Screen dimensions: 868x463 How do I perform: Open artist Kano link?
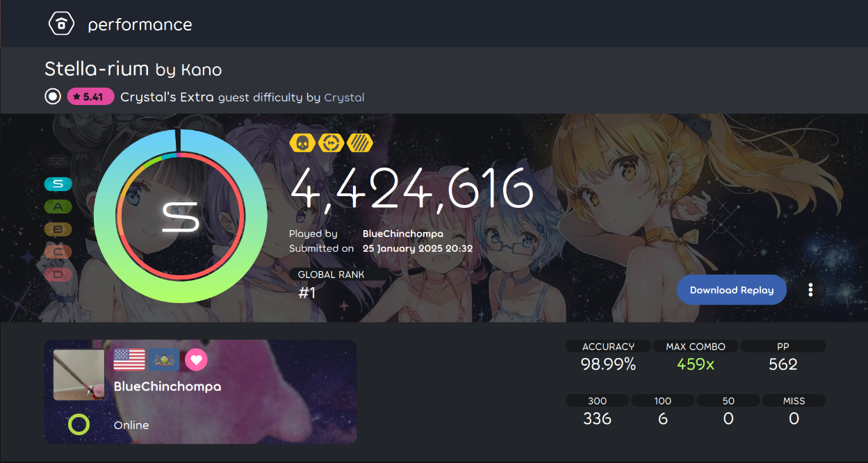202,70
